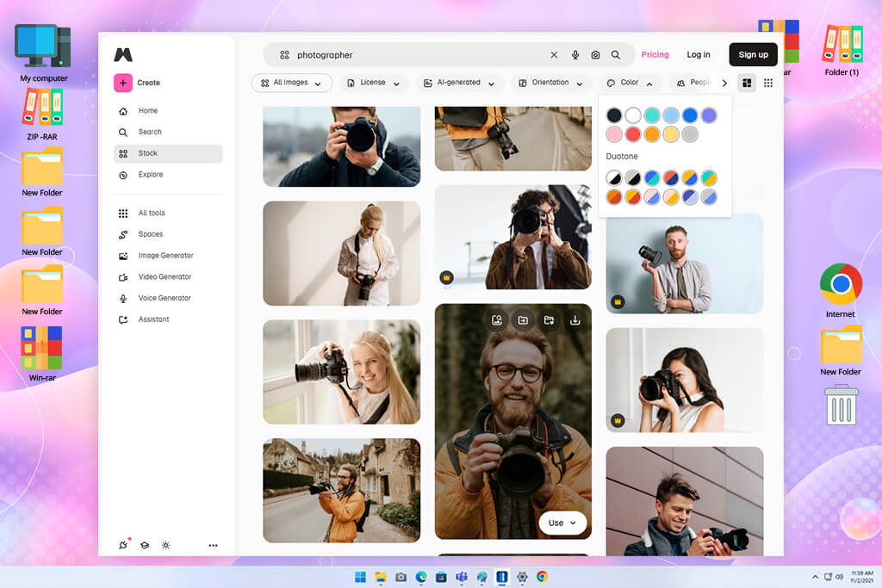Viewport: 882px width, 588px height.
Task: Open Assistant in sidebar
Action: [x=168, y=319]
